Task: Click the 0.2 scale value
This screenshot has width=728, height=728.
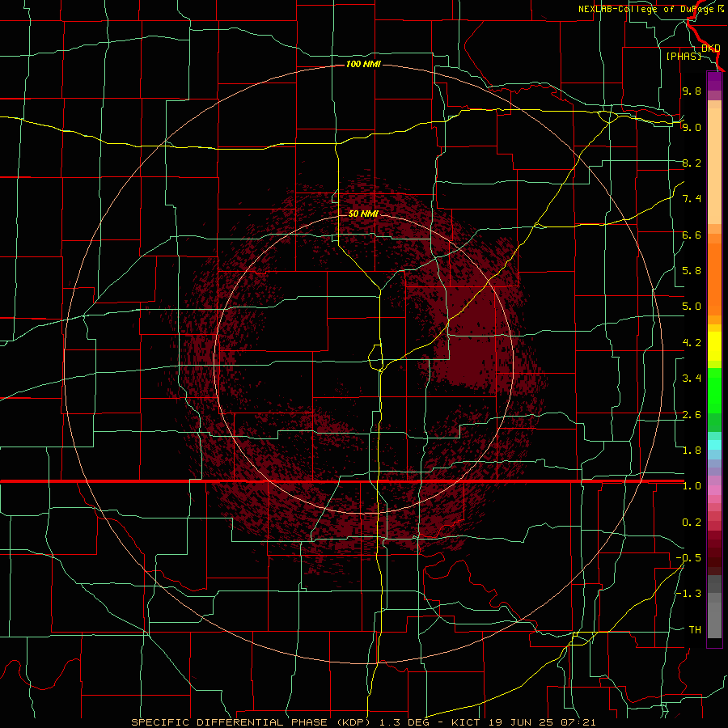Action: [x=692, y=523]
